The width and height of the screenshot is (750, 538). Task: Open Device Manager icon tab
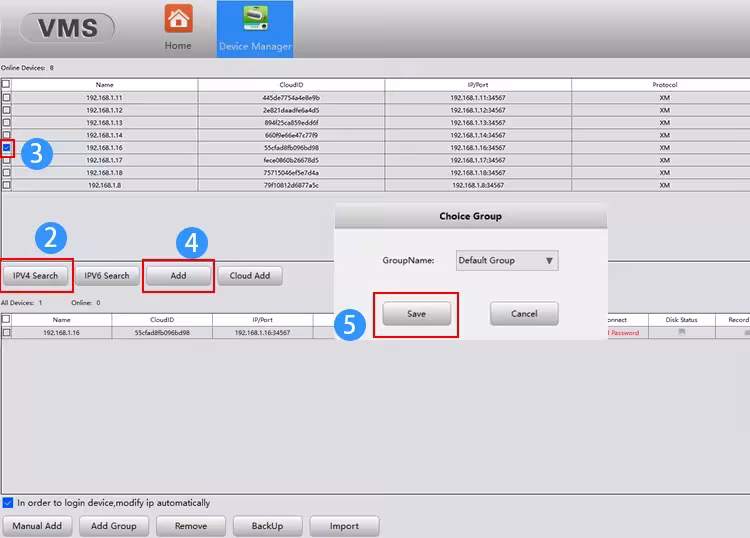click(x=255, y=18)
